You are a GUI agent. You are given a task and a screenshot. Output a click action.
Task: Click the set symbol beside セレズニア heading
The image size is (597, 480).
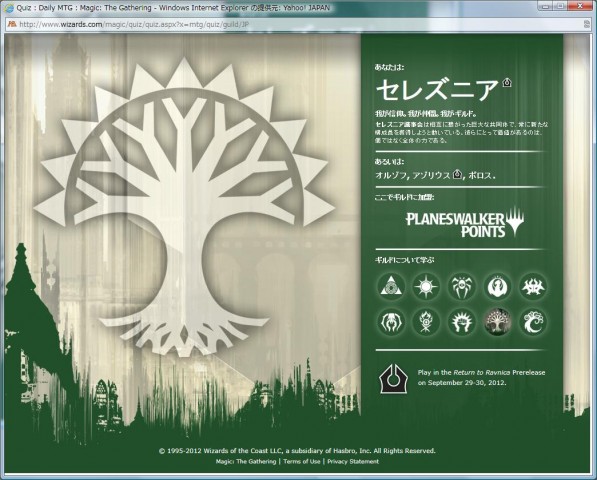507,82
